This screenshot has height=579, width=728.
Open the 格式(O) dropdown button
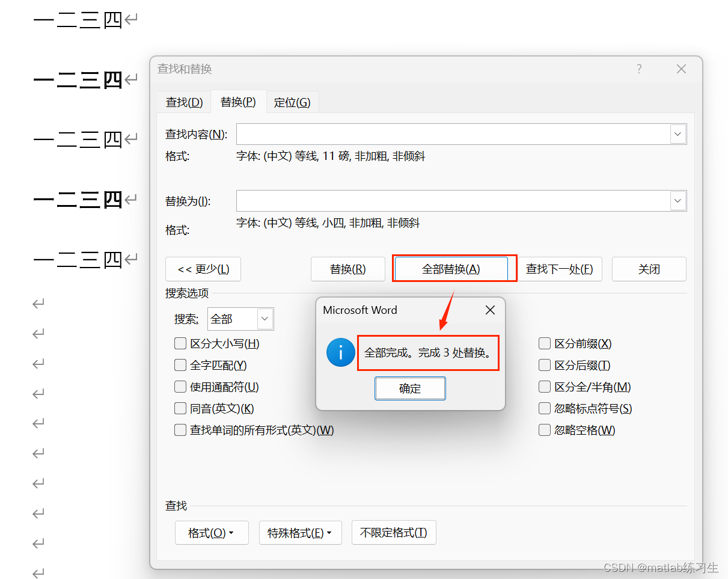pos(212,533)
